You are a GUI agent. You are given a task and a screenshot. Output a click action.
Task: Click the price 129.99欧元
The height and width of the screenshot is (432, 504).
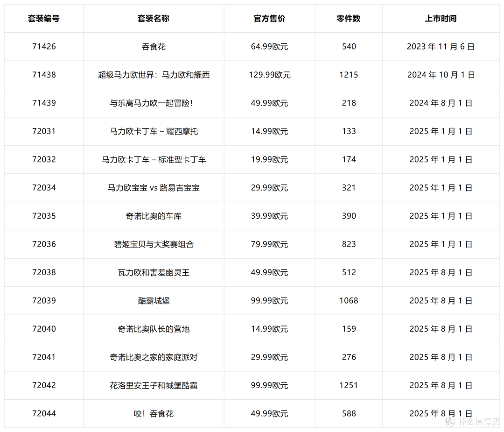click(x=269, y=75)
